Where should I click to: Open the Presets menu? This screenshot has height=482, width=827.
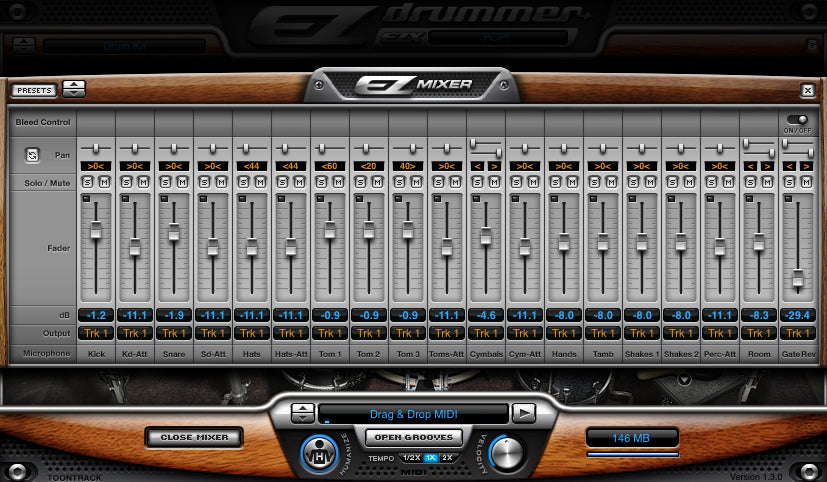pos(35,90)
